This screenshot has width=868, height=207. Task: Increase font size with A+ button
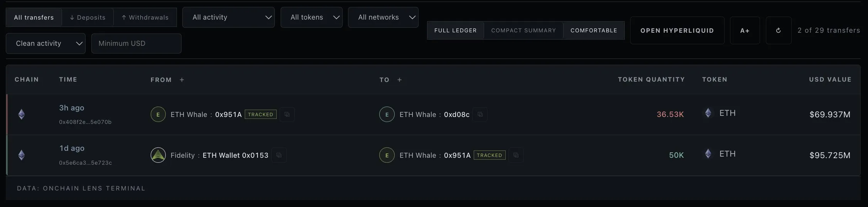click(745, 30)
